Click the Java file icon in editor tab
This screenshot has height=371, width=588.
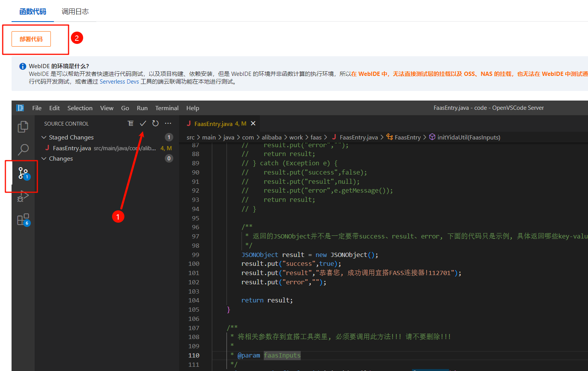pyautogui.click(x=189, y=123)
